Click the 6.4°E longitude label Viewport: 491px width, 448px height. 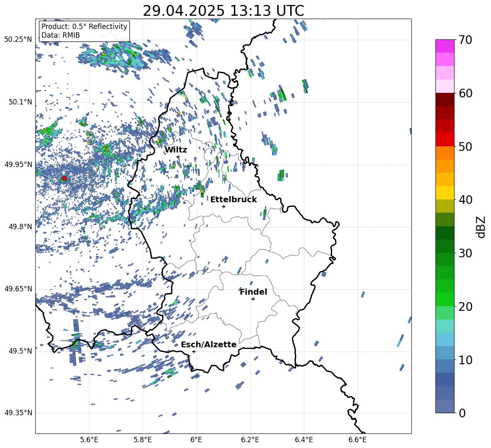click(x=304, y=440)
